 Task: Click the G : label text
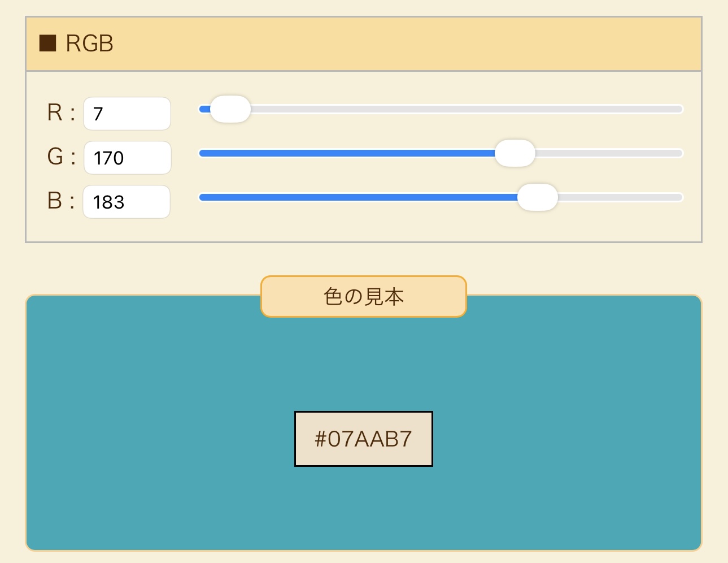tap(61, 157)
